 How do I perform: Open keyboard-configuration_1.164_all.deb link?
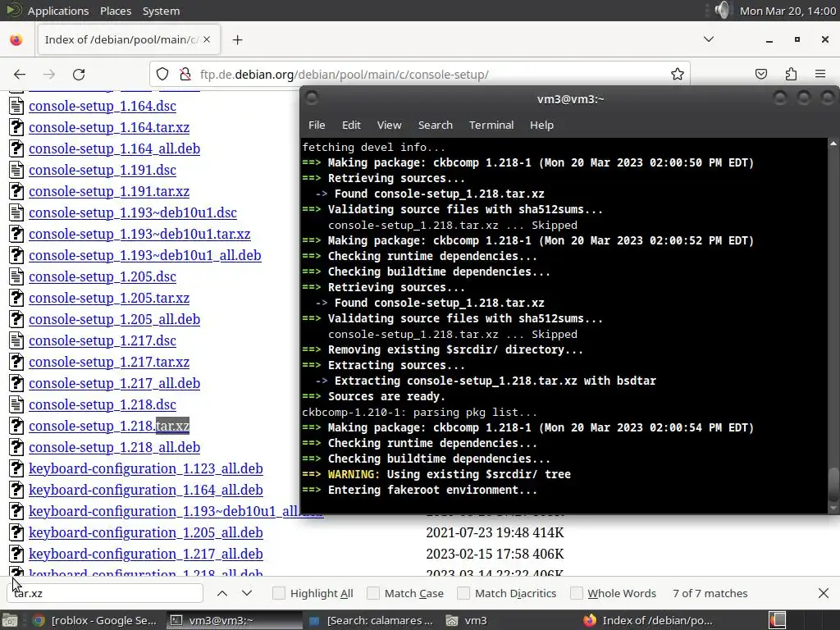146,491
